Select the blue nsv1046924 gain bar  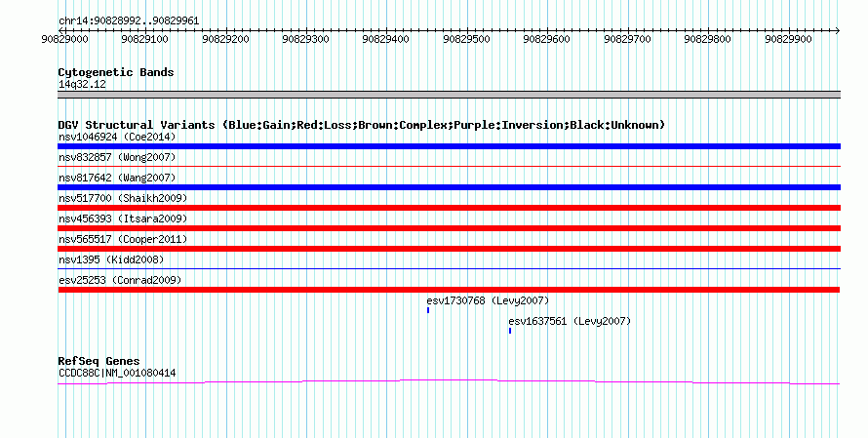point(449,146)
